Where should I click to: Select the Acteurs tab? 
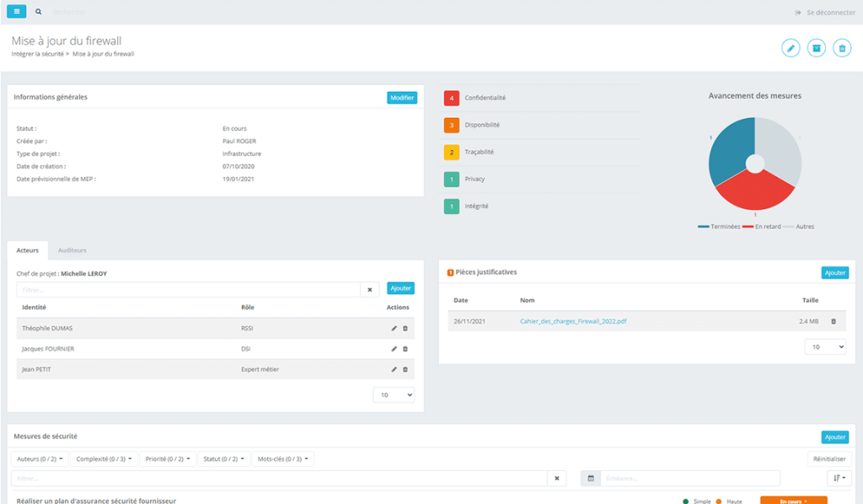coord(28,250)
